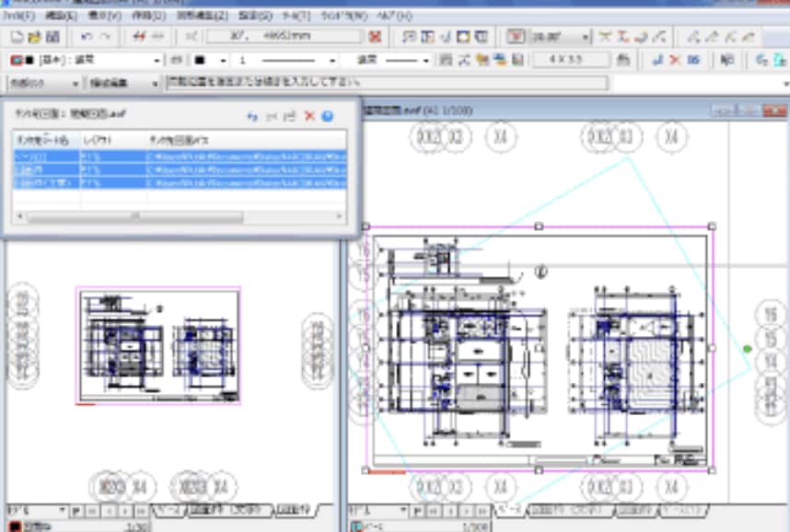Click the black color swatch in the second toolbar
790x532 pixels.
click(200, 61)
